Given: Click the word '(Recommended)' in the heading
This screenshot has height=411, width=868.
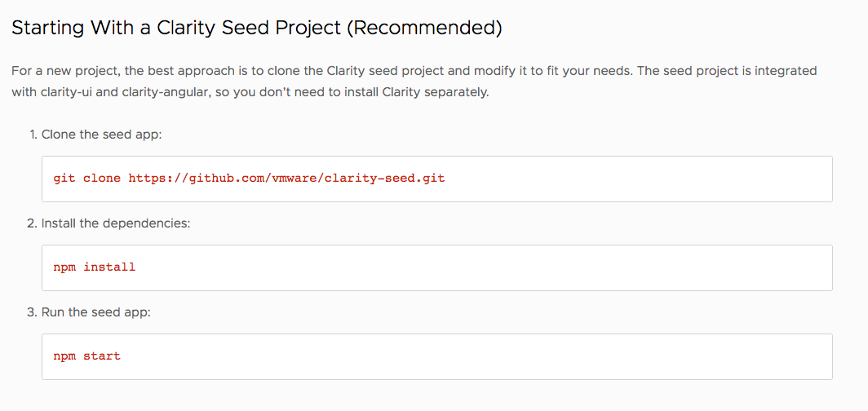Looking at the screenshot, I should (424, 29).
